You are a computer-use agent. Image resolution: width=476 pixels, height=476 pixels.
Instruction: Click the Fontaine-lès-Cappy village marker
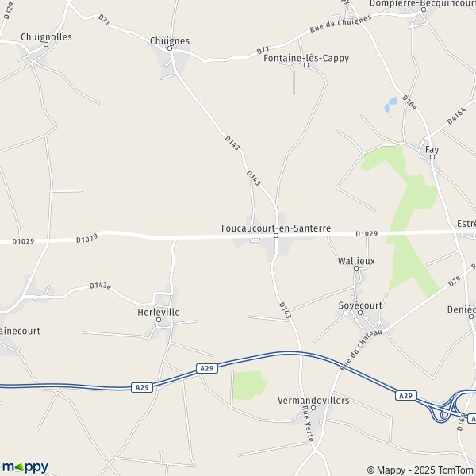tap(306, 65)
